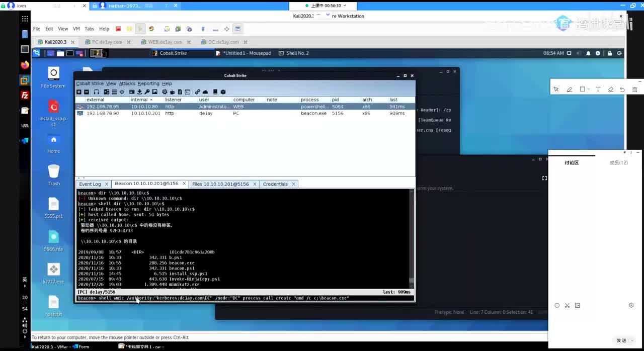Click the scripted web delivery terminal icon

coord(187,92)
